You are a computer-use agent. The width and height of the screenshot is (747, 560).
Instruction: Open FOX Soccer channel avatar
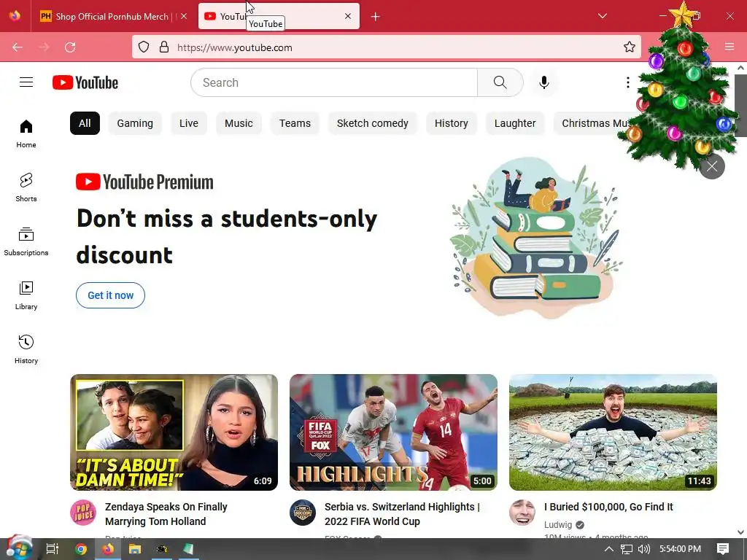[303, 513]
